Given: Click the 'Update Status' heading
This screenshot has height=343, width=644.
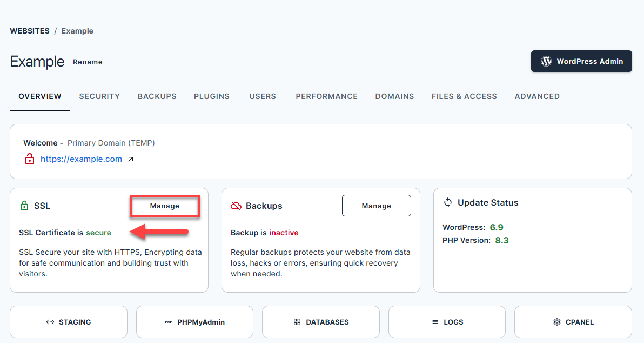Looking at the screenshot, I should point(488,202).
